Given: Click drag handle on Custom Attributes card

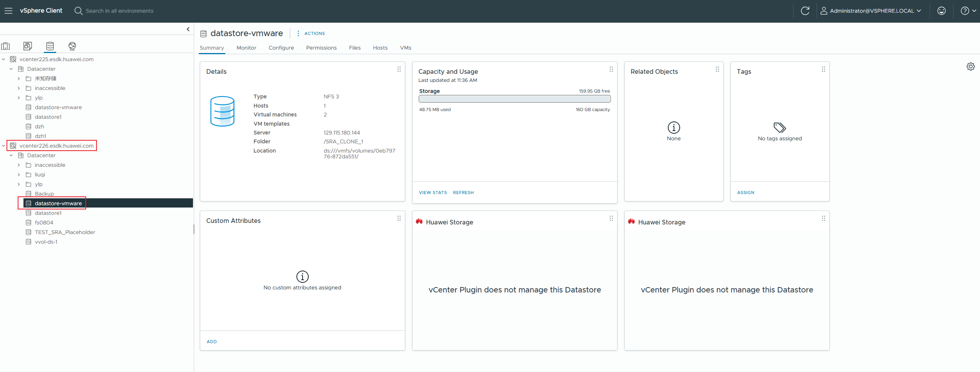Looking at the screenshot, I should click(399, 218).
